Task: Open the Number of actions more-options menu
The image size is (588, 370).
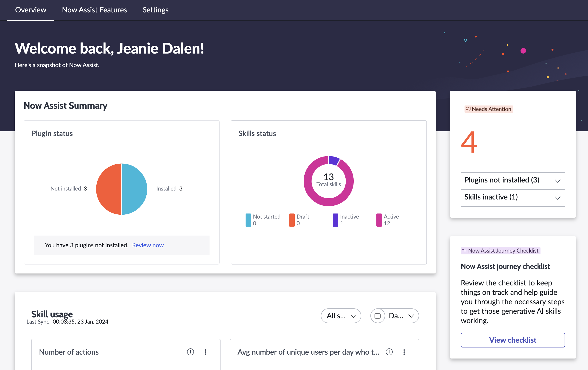Action: point(205,352)
